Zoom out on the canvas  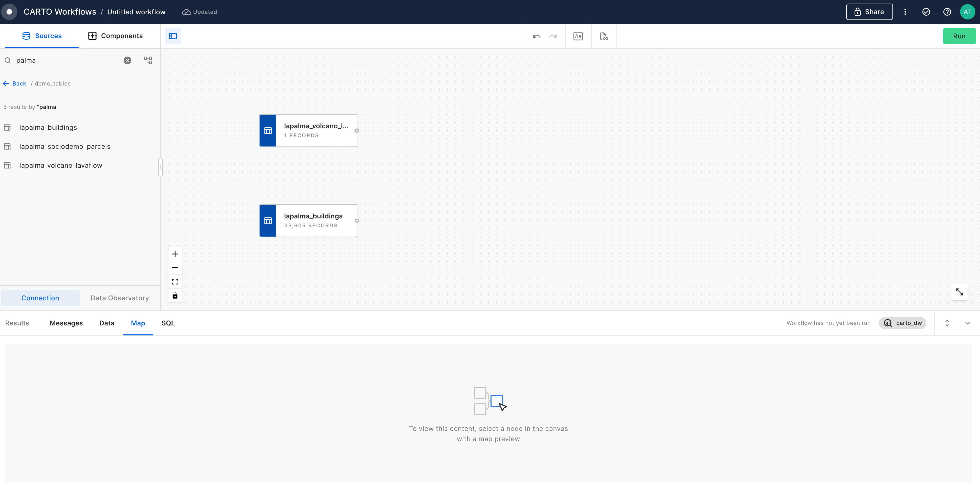click(x=175, y=268)
